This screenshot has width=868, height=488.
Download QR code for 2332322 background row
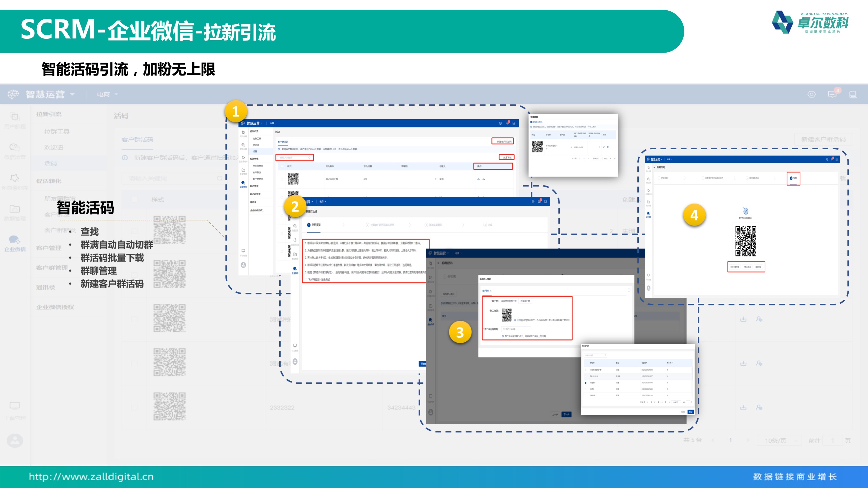point(743,408)
